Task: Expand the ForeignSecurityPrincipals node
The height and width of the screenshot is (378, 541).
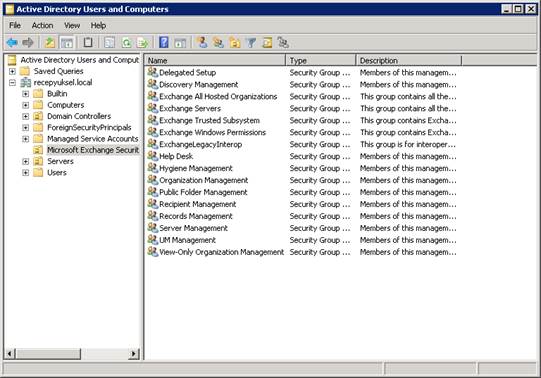Action: 26,128
